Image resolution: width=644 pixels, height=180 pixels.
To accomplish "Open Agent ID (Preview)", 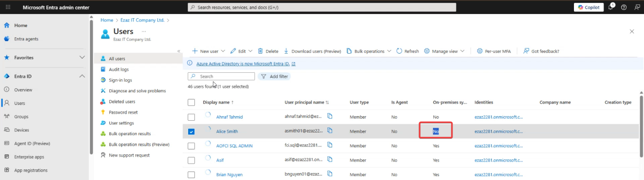I will pos(32,143).
